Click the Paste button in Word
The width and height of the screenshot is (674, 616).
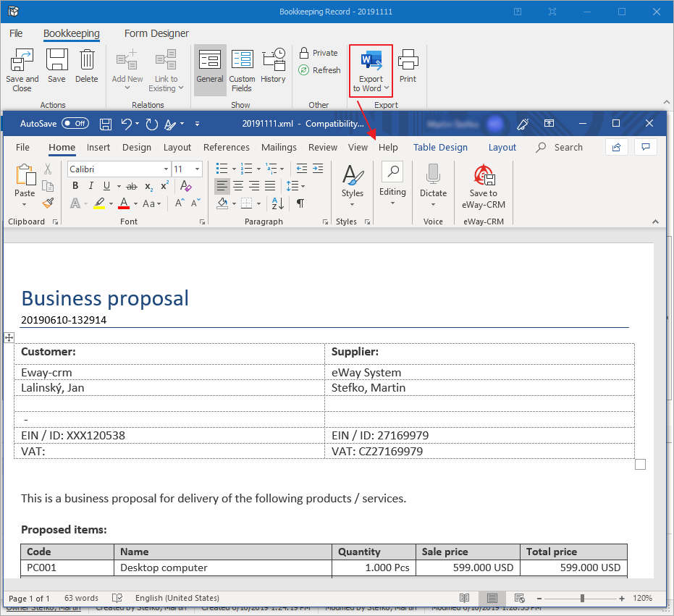pyautogui.click(x=25, y=185)
